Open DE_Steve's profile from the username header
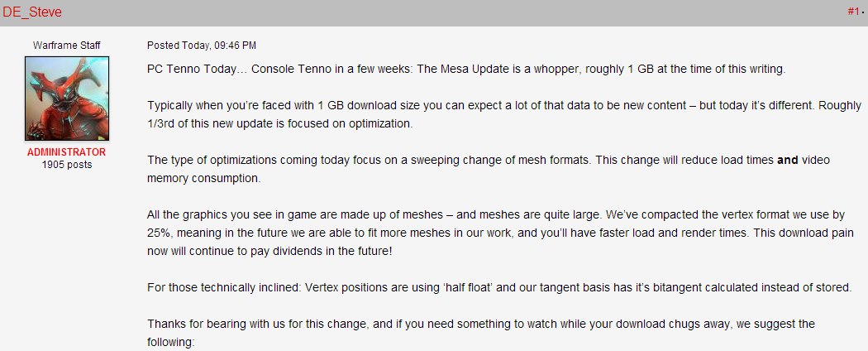This screenshot has width=868, height=351. tap(31, 12)
